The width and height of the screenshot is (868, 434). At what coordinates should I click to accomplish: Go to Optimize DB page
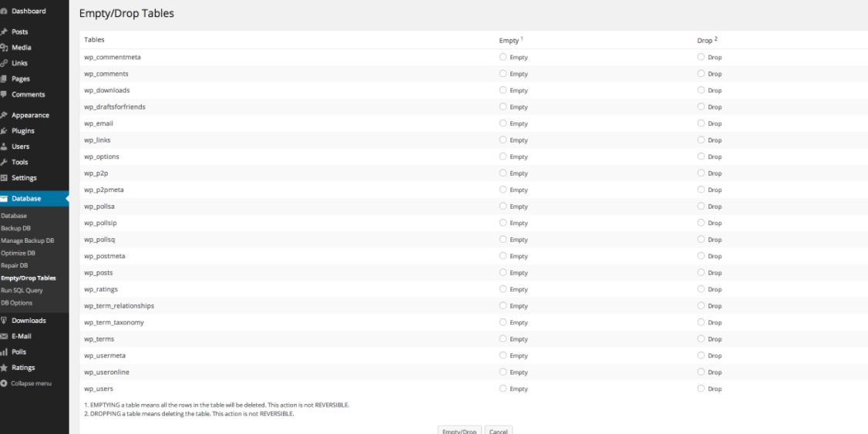tap(19, 253)
